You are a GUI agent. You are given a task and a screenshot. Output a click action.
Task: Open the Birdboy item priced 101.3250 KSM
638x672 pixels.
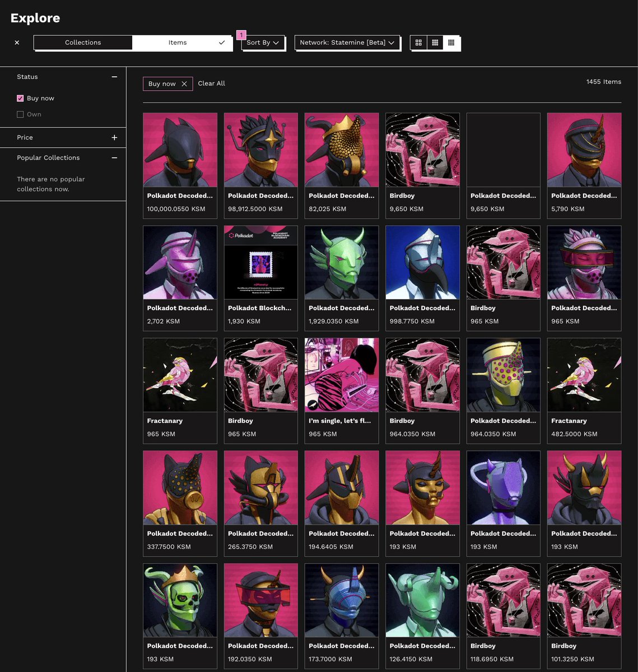584,616
